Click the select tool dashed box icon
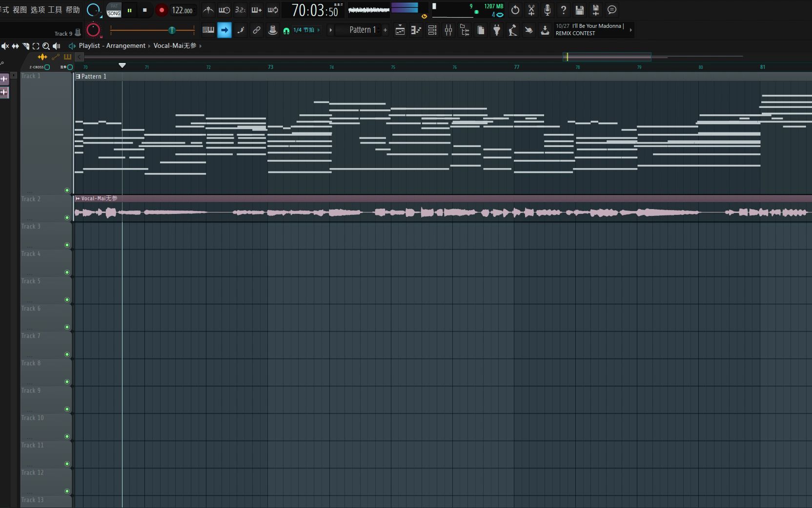The width and height of the screenshot is (812, 508). tap(36, 46)
